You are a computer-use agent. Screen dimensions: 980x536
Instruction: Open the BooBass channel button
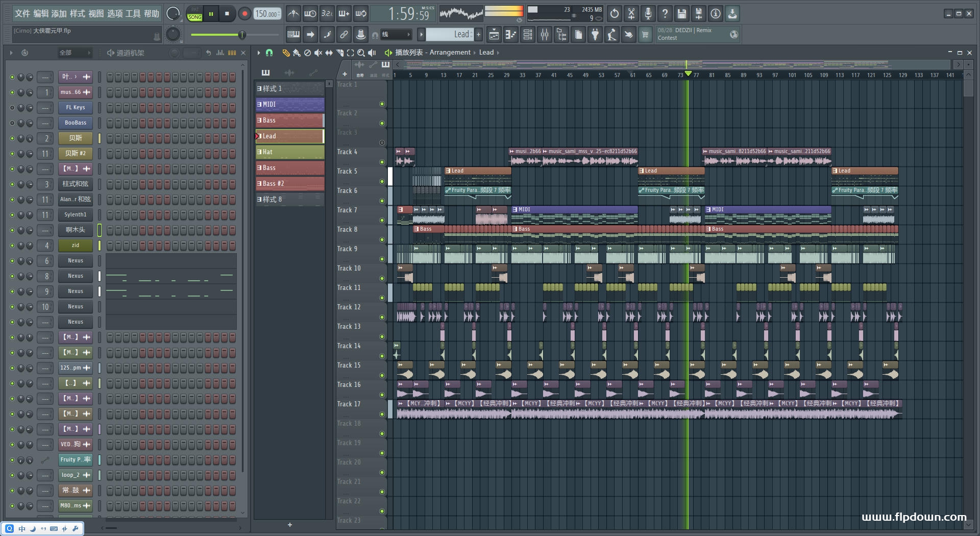75,123
